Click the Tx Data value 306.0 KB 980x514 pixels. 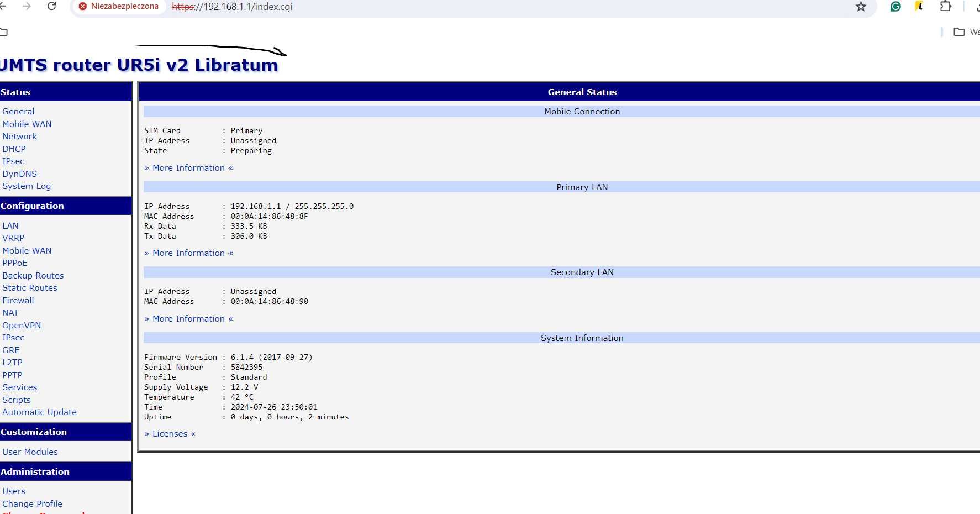click(x=249, y=237)
